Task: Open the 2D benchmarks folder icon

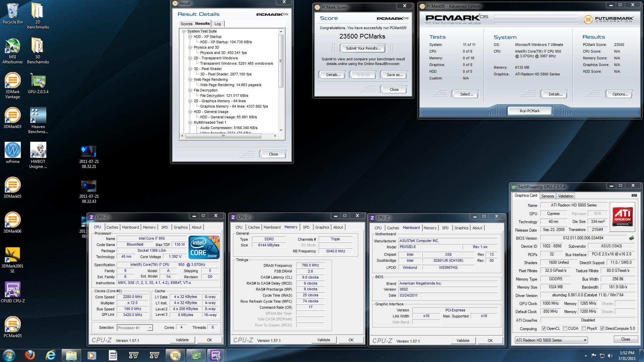Action: click(x=38, y=16)
